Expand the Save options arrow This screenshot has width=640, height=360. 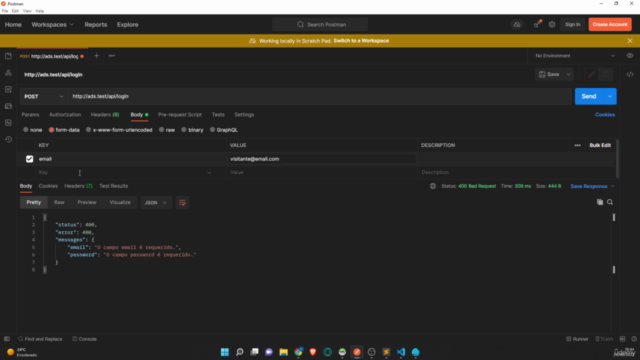(568, 74)
